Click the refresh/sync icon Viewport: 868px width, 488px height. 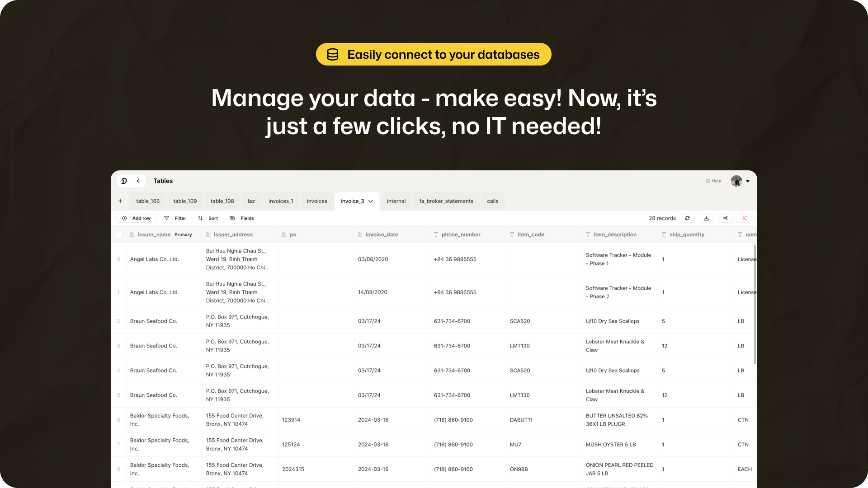coord(687,218)
